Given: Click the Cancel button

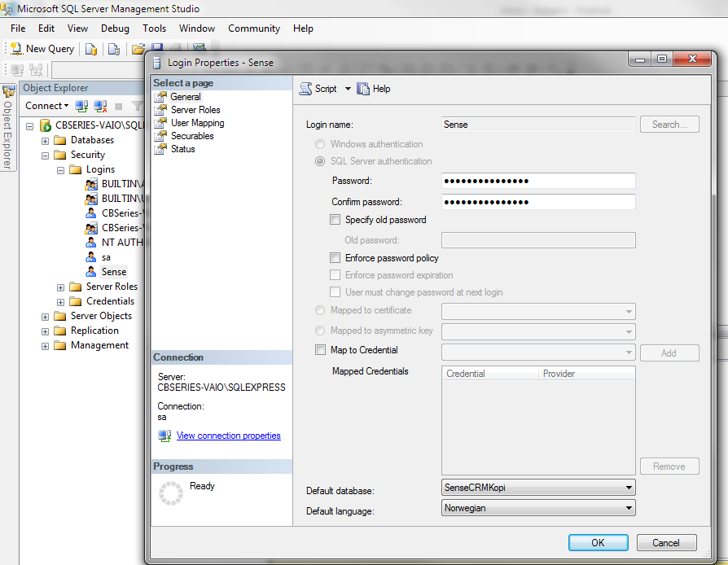Looking at the screenshot, I should (x=666, y=543).
